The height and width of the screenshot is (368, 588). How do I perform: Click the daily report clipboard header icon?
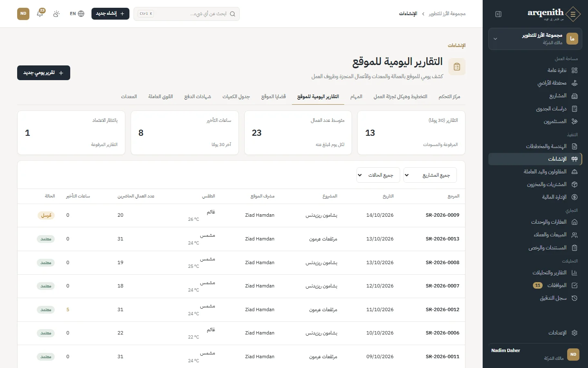coord(457,67)
